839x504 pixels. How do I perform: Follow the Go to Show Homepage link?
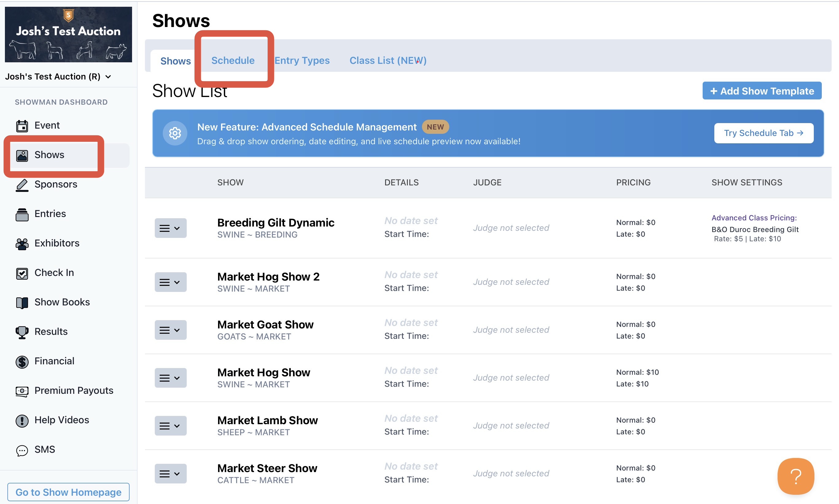[x=68, y=492]
